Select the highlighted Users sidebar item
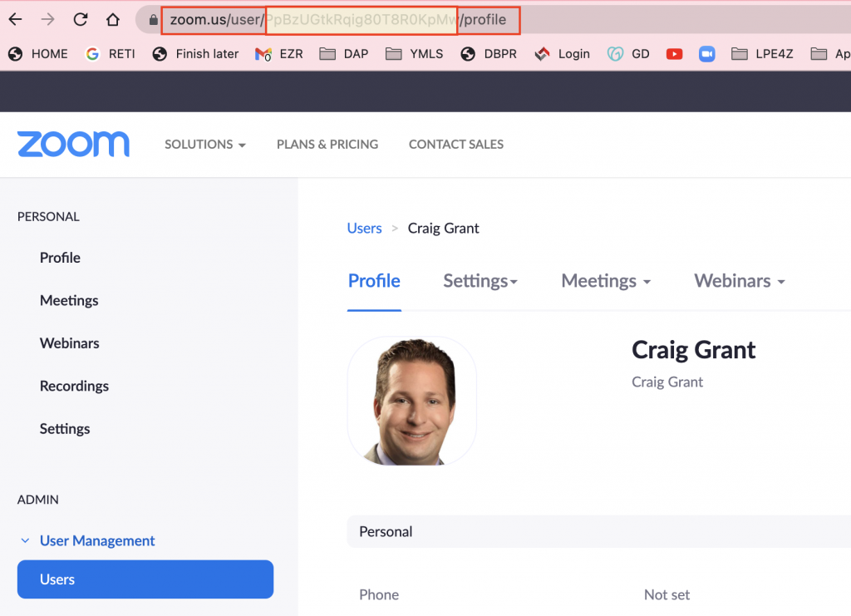This screenshot has height=616, width=851. tap(145, 579)
